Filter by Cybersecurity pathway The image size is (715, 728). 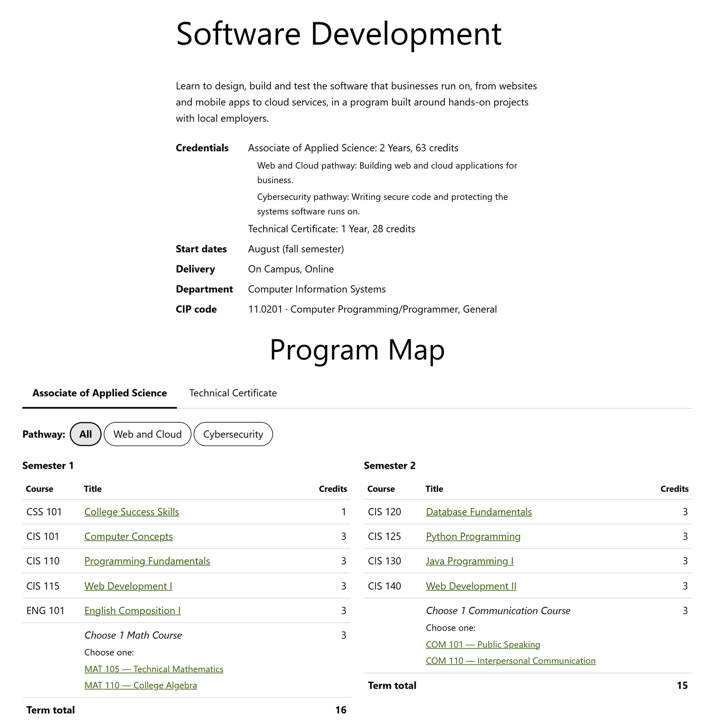coord(233,434)
